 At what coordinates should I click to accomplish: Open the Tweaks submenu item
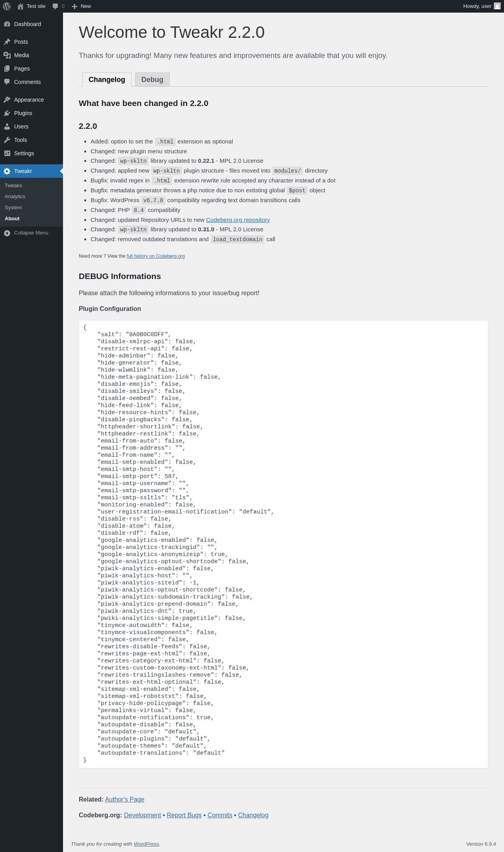click(x=13, y=186)
